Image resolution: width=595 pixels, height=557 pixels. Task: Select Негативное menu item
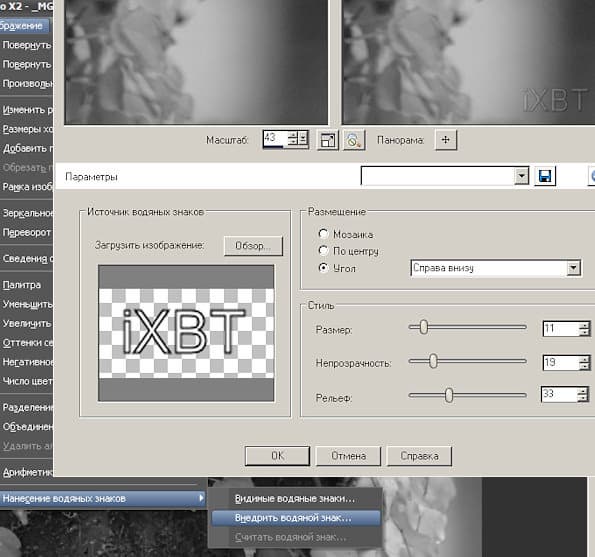(27, 362)
